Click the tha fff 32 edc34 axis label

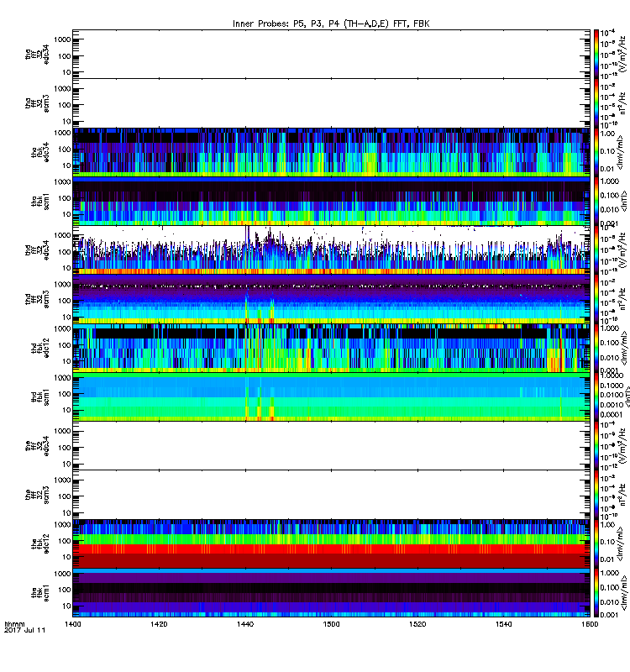[x=37, y=55]
